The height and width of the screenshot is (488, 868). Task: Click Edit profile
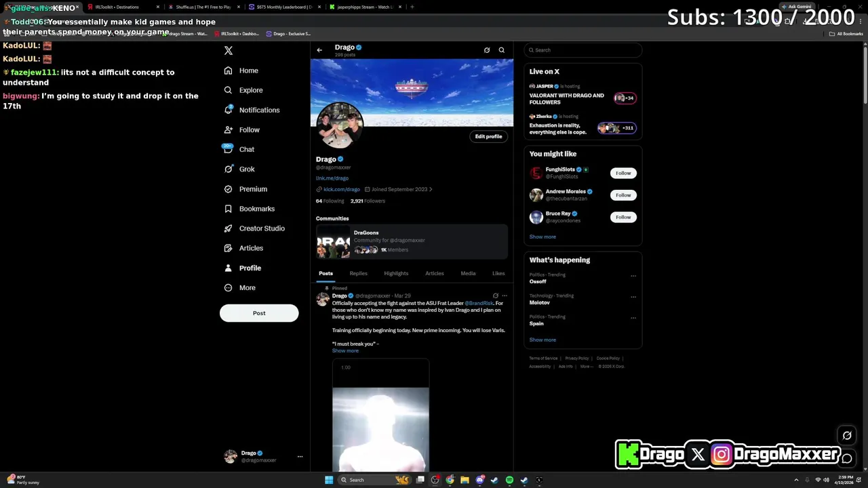(488, 136)
